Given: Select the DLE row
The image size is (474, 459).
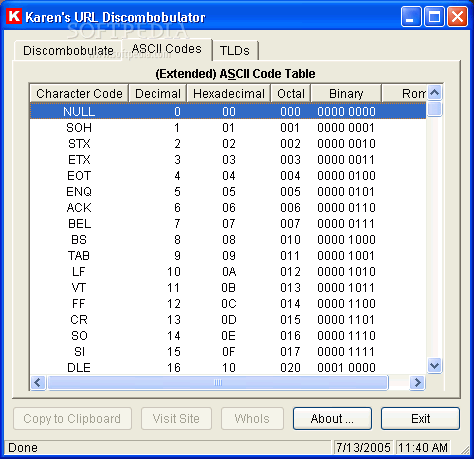Looking at the screenshot, I should tap(228, 367).
